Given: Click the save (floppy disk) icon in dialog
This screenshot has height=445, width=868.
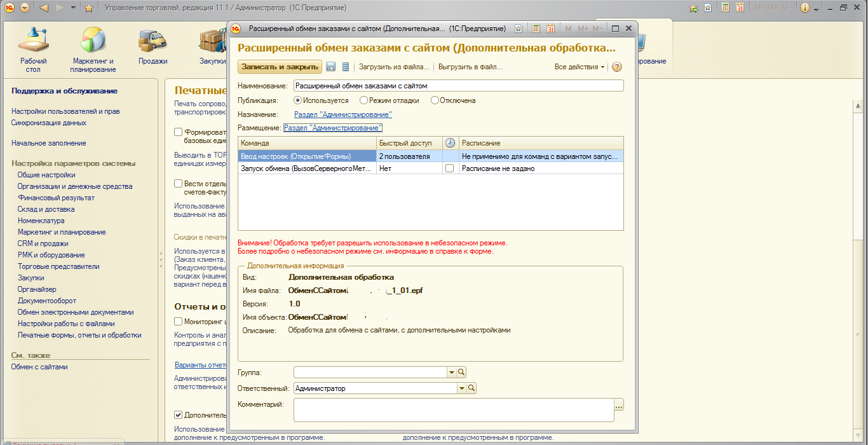Looking at the screenshot, I should [x=330, y=67].
